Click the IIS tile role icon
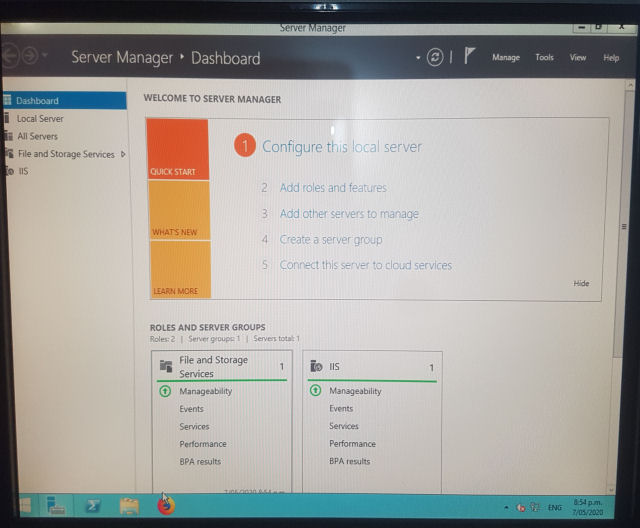This screenshot has width=640, height=528. click(x=316, y=366)
